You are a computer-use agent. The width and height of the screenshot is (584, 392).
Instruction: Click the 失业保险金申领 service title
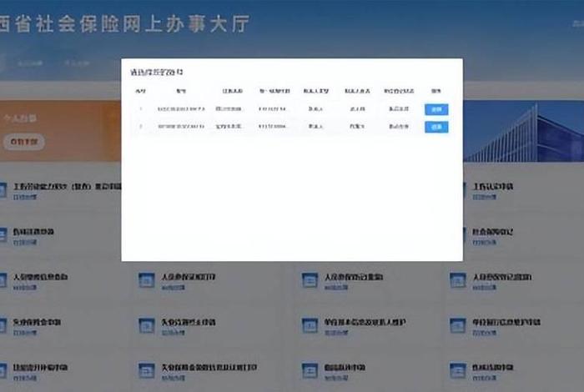tap(37, 322)
